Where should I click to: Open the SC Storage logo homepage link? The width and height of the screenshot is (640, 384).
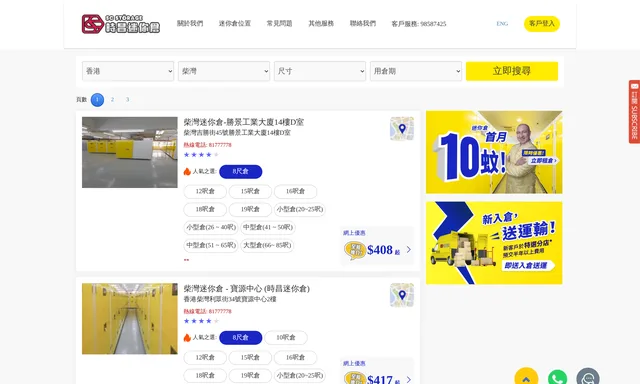click(121, 24)
